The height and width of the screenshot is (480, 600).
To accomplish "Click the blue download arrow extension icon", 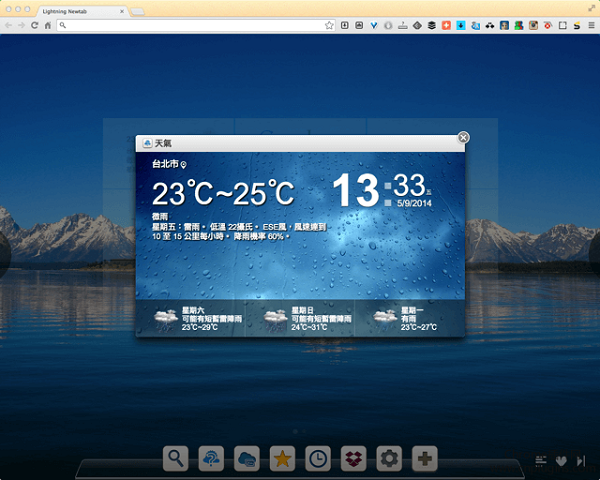I will tap(461, 25).
